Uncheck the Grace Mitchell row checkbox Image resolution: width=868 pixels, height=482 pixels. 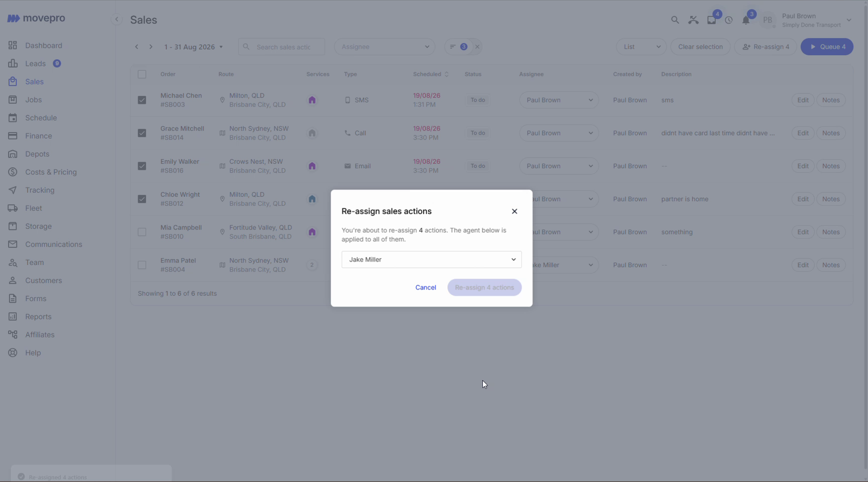pyautogui.click(x=142, y=133)
